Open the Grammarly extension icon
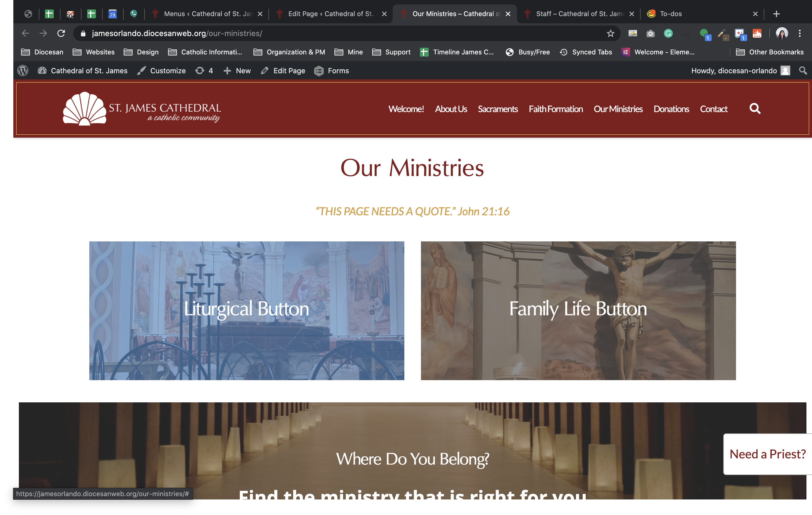The image size is (812, 515). [x=668, y=33]
